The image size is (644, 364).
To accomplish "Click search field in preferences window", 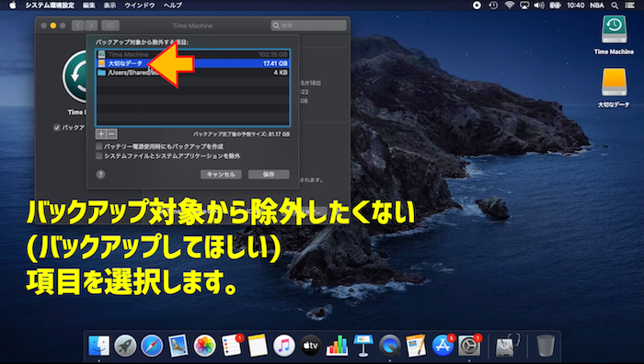I will pyautogui.click(x=308, y=26).
